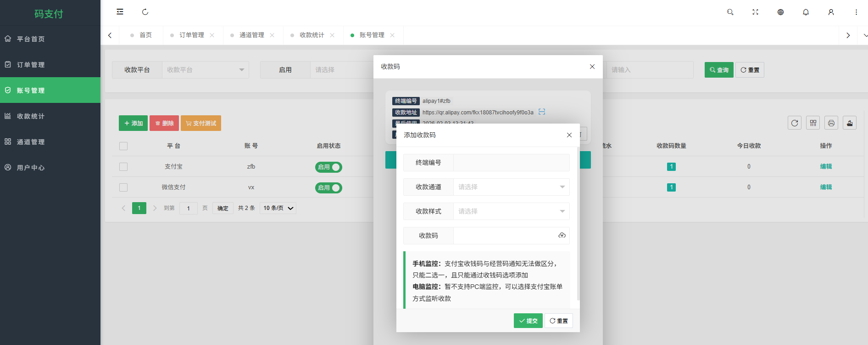Toggle the 启用 switch for 微信支付
Screen dimensions: 868x345
tap(328, 188)
